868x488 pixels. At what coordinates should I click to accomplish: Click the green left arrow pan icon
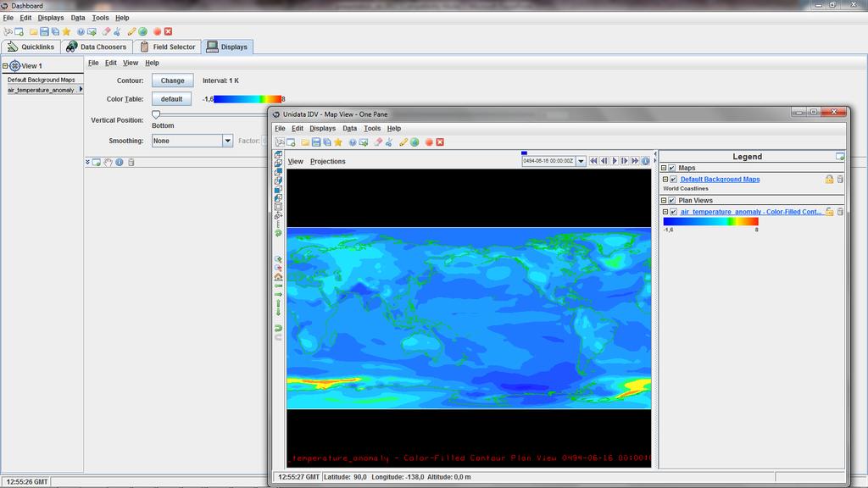point(278,286)
